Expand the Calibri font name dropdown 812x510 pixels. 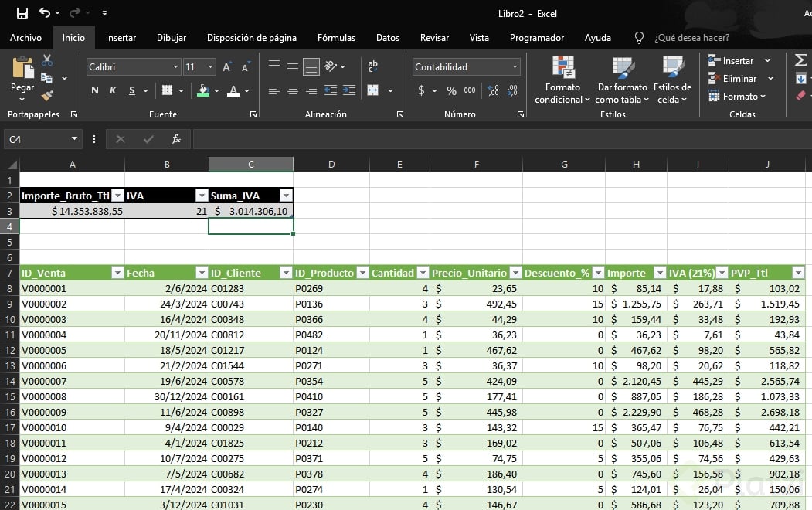[175, 67]
